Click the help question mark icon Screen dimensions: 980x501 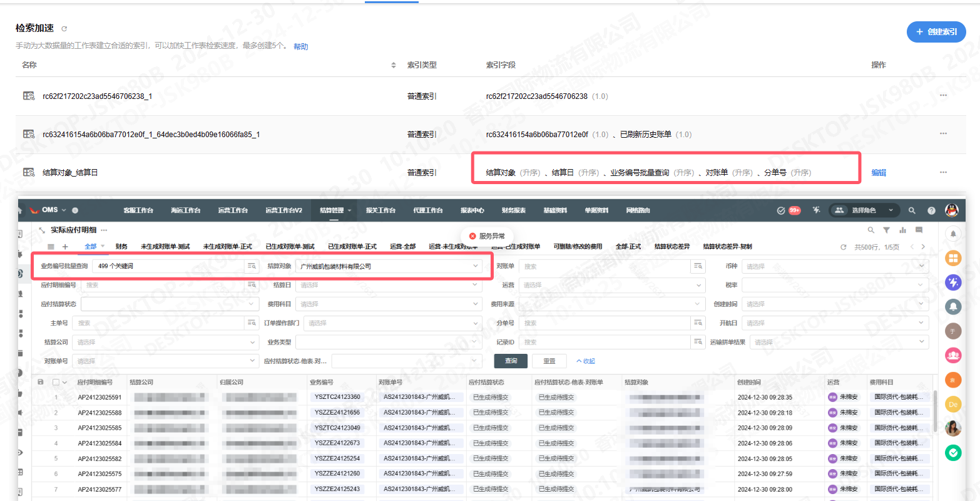point(931,210)
